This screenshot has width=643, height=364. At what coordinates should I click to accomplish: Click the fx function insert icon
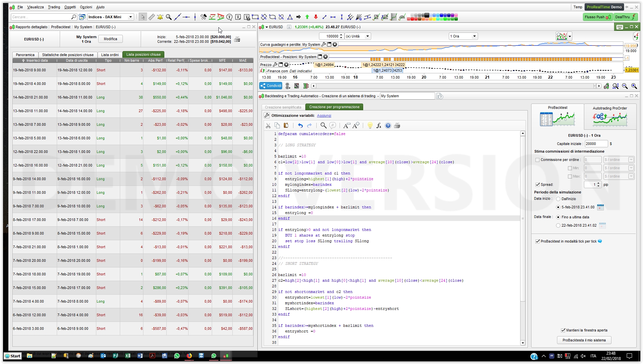379,125
